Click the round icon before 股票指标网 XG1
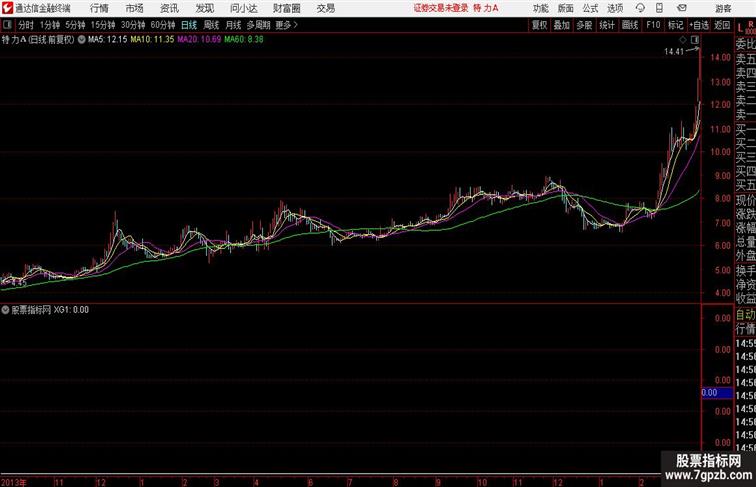 click(5, 310)
